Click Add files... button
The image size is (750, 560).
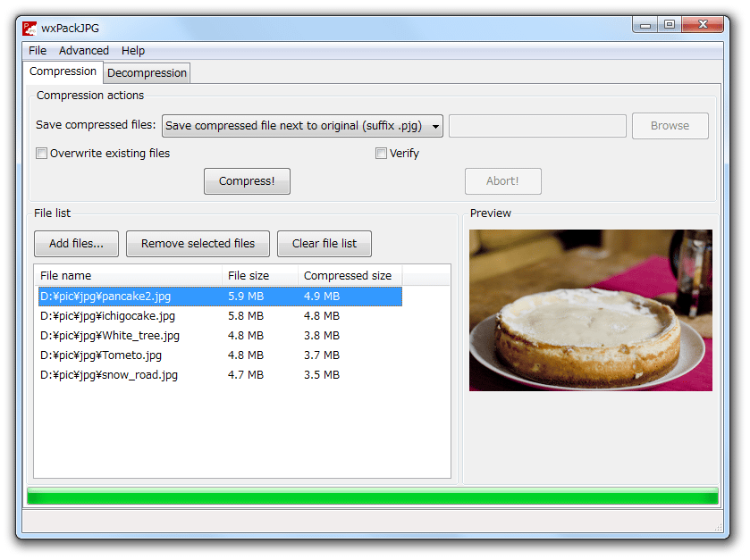click(x=76, y=244)
